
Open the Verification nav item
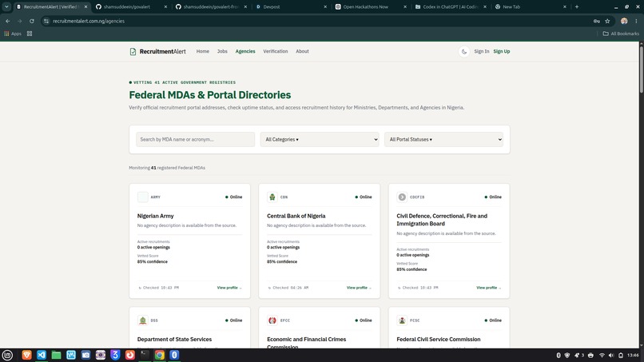pos(275,51)
